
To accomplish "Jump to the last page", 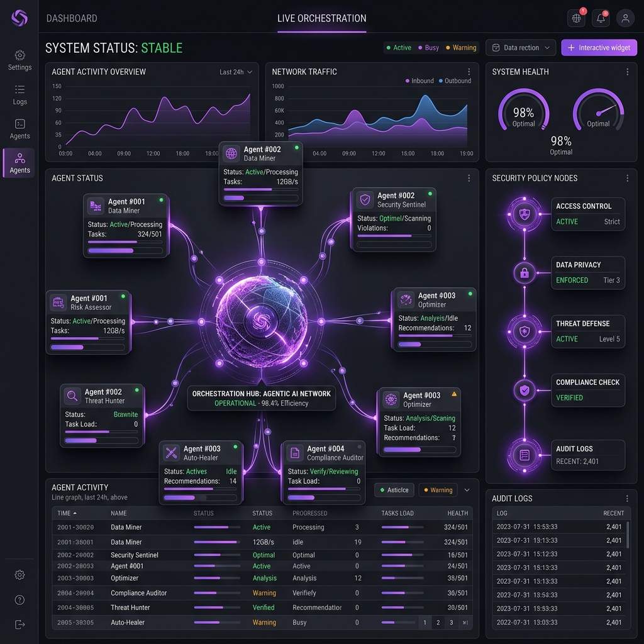I will [465, 622].
